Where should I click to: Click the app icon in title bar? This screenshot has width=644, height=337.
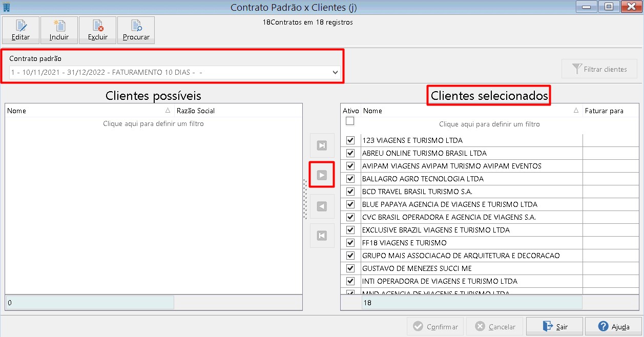pyautogui.click(x=6, y=7)
